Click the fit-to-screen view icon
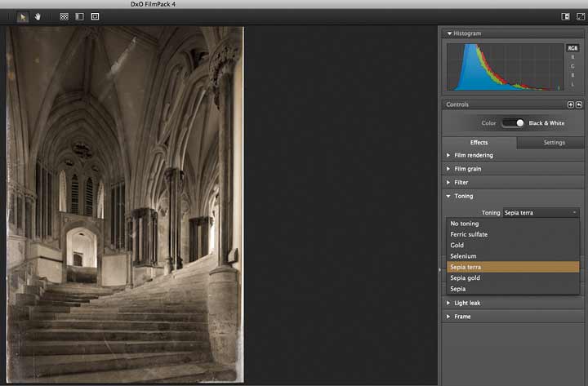 click(95, 16)
